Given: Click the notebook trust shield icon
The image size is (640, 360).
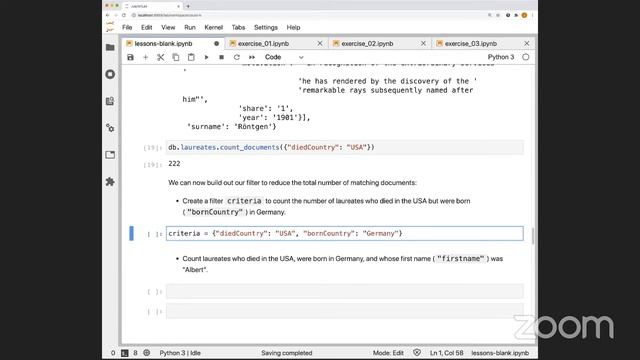Looking at the screenshot, I should click(x=417, y=353).
